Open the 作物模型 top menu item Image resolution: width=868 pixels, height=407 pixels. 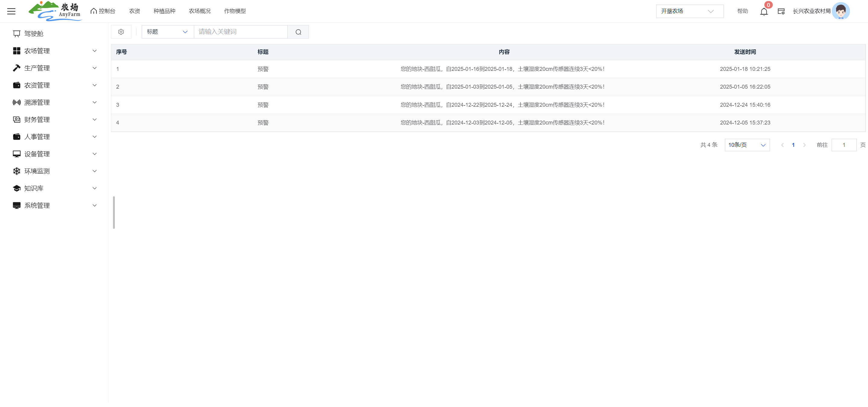point(235,11)
